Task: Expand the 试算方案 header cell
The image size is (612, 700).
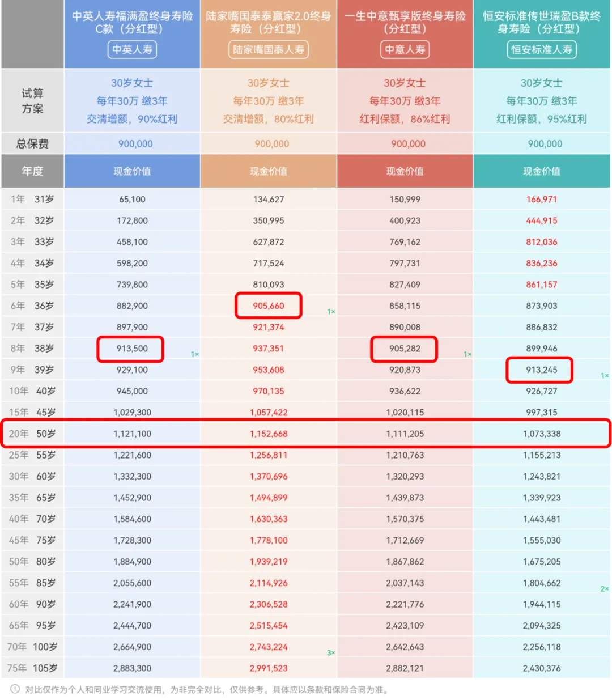Action: (x=32, y=101)
